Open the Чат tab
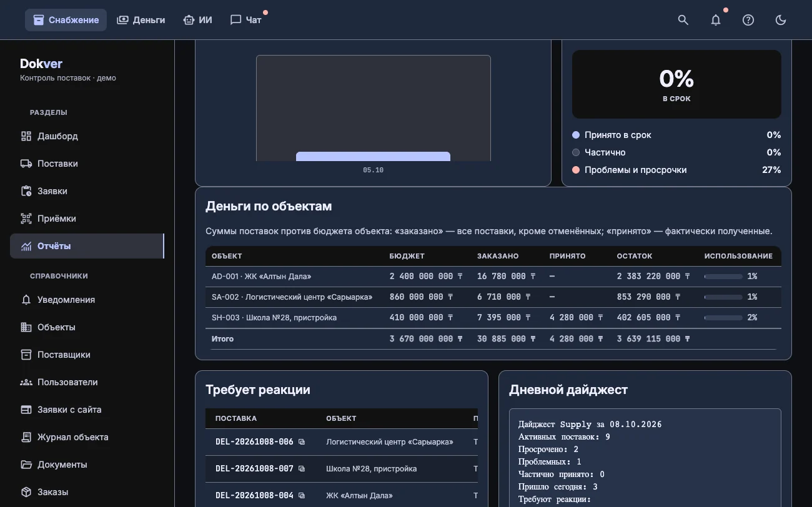 (x=246, y=20)
